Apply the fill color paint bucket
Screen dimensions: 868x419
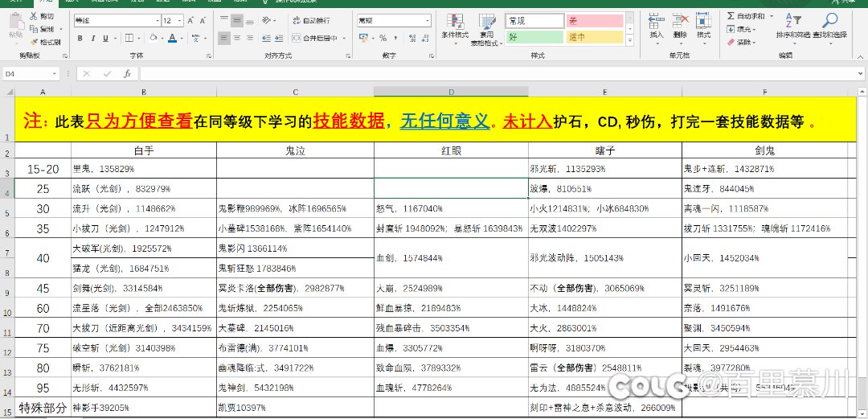click(154, 39)
